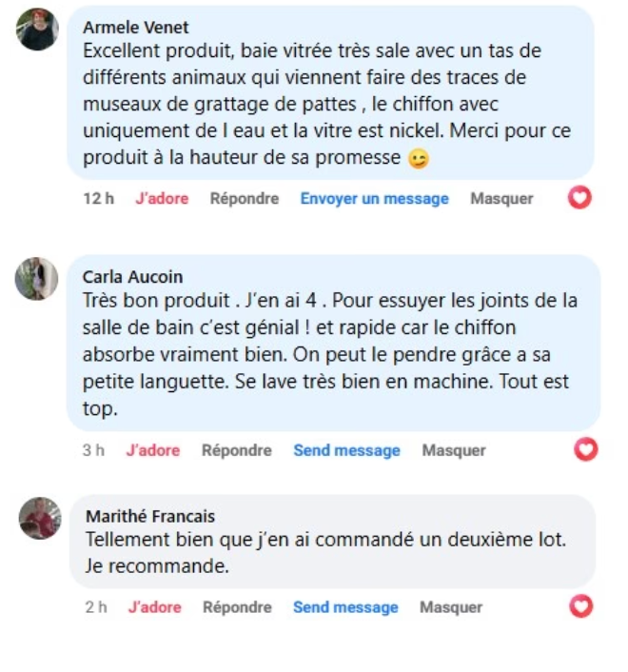The image size is (628, 672).
Task: Click the heart reaction on Armele Venet's comment
Action: (579, 198)
